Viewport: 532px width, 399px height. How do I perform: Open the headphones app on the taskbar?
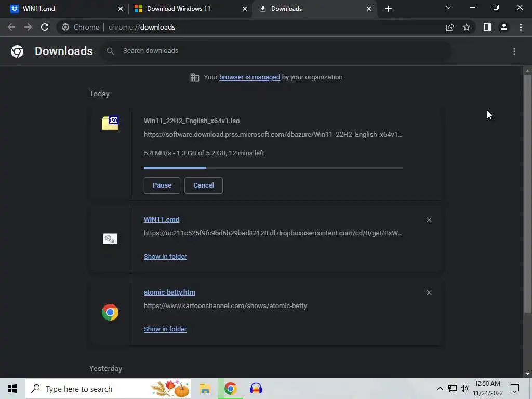[256, 389]
